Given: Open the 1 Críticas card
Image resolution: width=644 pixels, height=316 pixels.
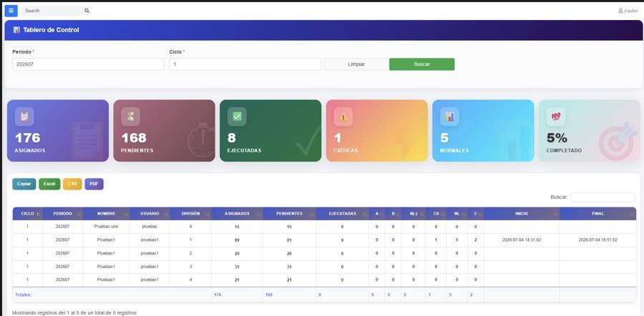Looking at the screenshot, I should pyautogui.click(x=377, y=131).
